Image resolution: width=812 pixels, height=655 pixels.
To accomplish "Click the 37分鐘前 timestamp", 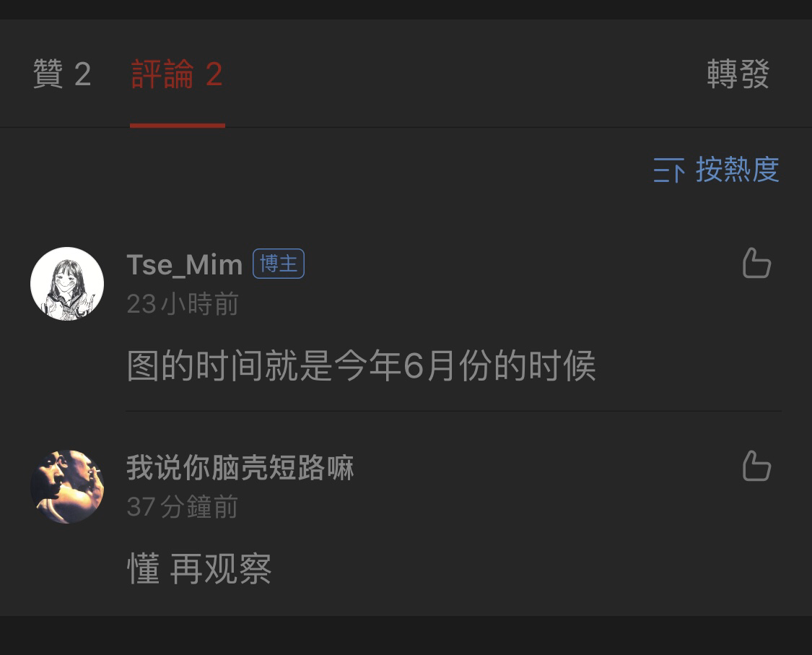I will pos(183,506).
